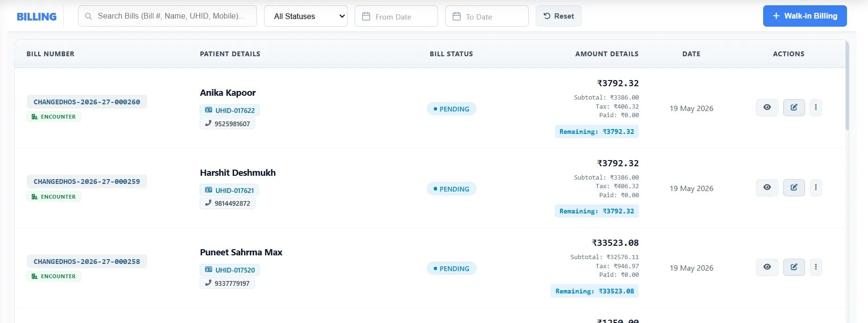The height and width of the screenshot is (323, 868).
Task: Click Remaining ₹3792.32 for Harshit Deshmukh
Action: (597, 211)
